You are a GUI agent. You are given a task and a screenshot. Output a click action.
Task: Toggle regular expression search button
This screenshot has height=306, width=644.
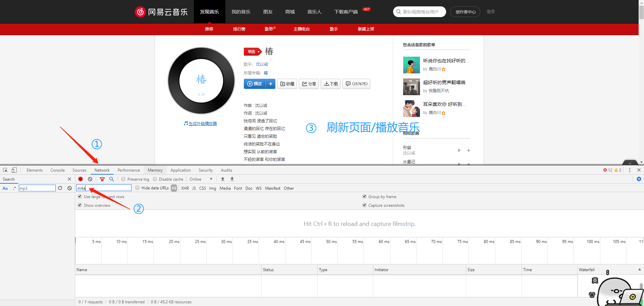pyautogui.click(x=14, y=188)
